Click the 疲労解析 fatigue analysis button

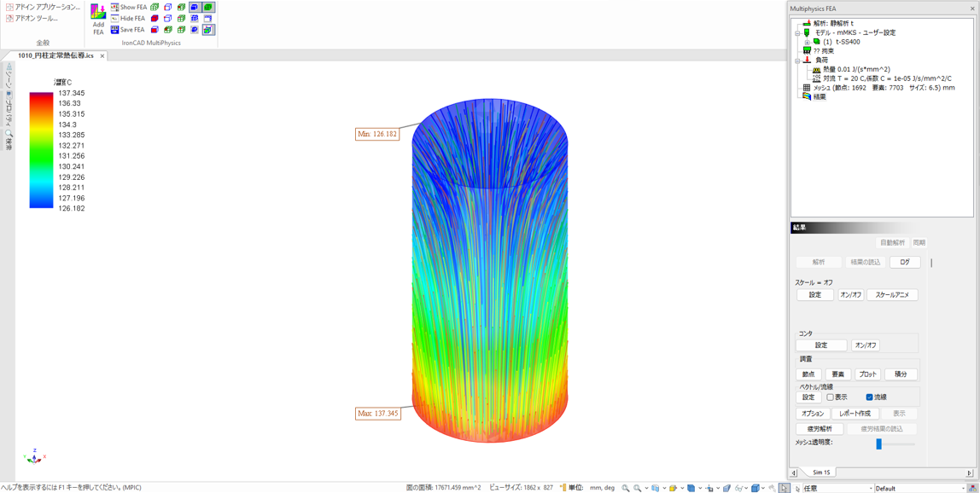[x=820, y=429]
